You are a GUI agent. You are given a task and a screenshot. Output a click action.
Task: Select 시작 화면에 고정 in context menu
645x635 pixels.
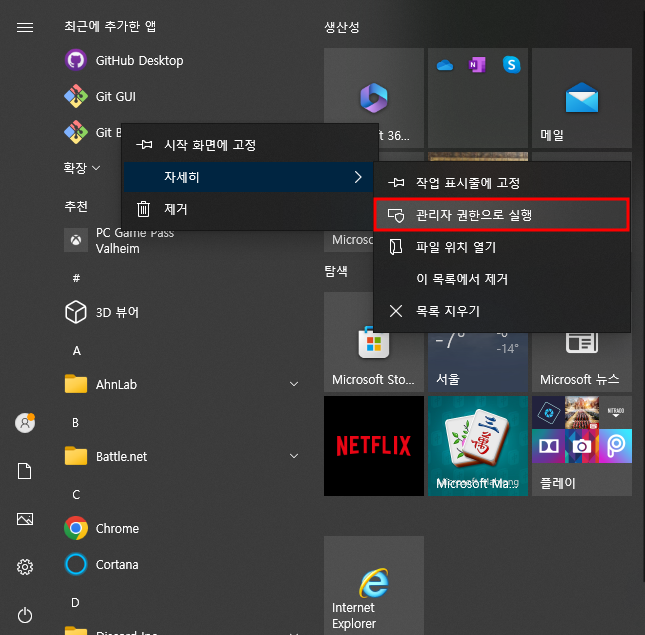249,145
